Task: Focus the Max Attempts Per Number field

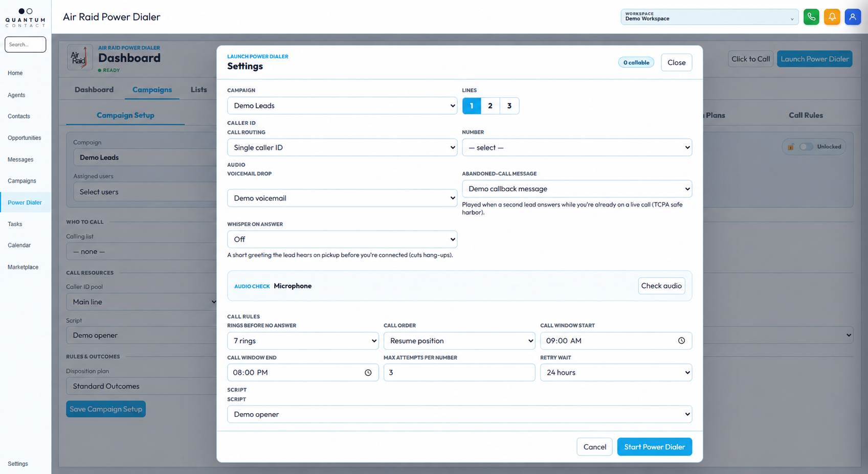Action: point(459,372)
